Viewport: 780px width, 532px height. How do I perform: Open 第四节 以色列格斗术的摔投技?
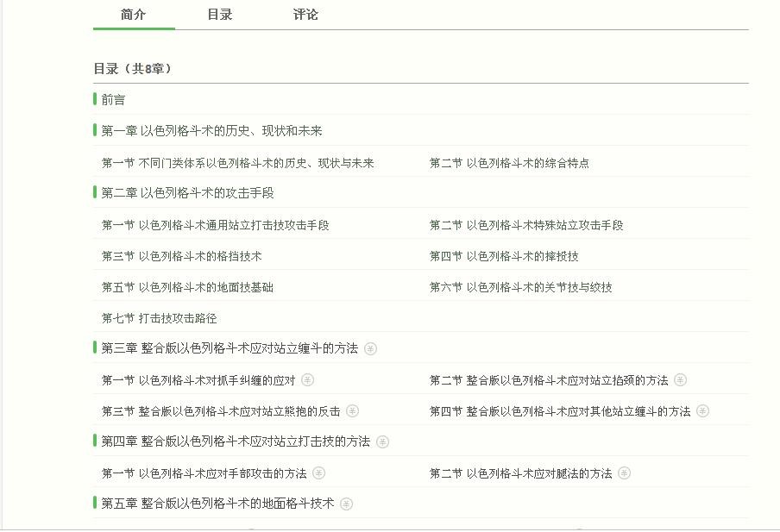[504, 256]
